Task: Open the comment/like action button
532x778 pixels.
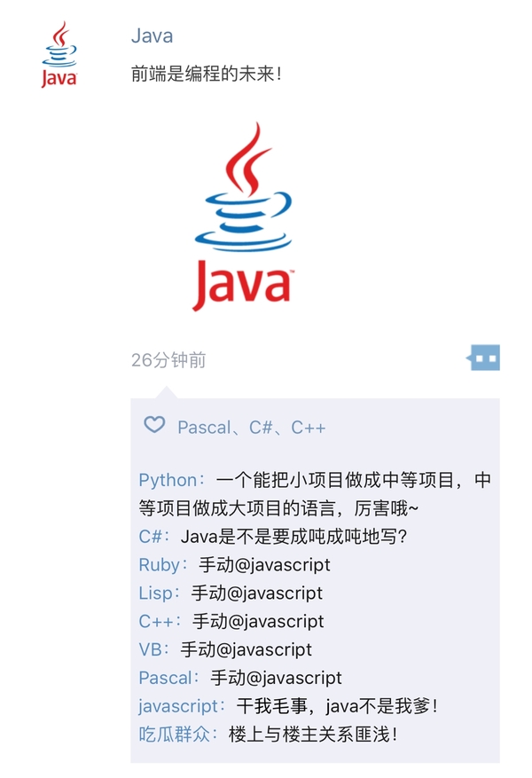Action: coord(483,358)
